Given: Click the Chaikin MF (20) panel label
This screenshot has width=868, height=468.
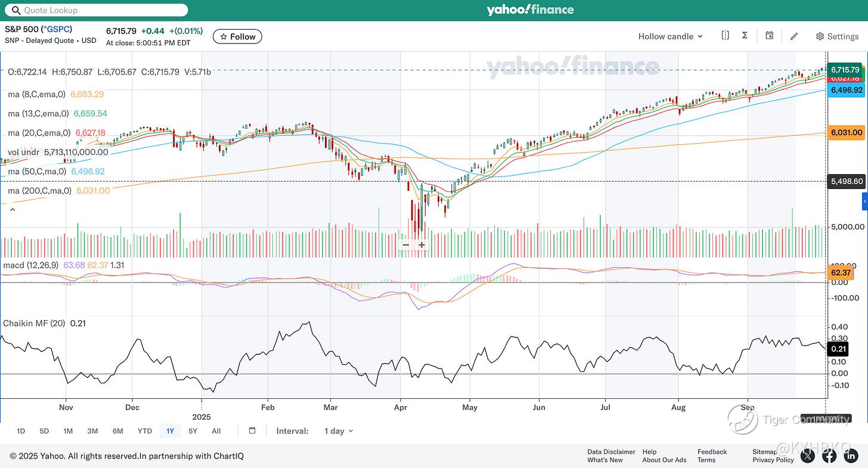Looking at the screenshot, I should 35,323.
